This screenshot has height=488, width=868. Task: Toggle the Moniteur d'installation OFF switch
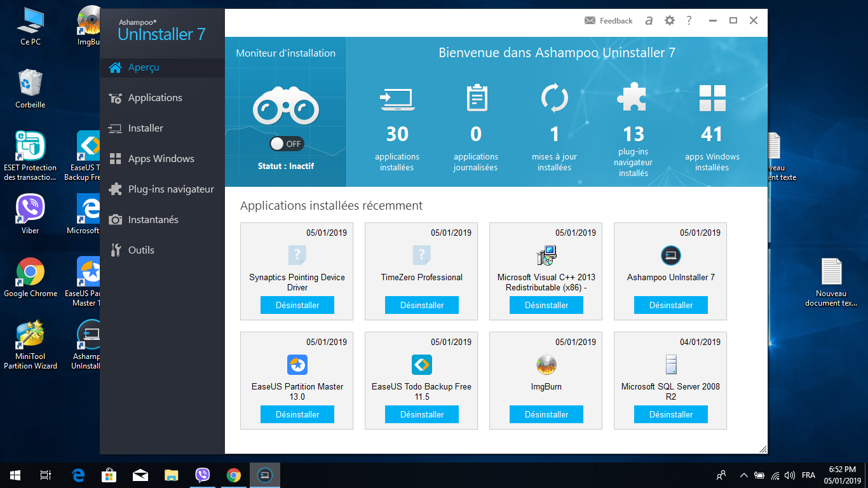(x=286, y=144)
